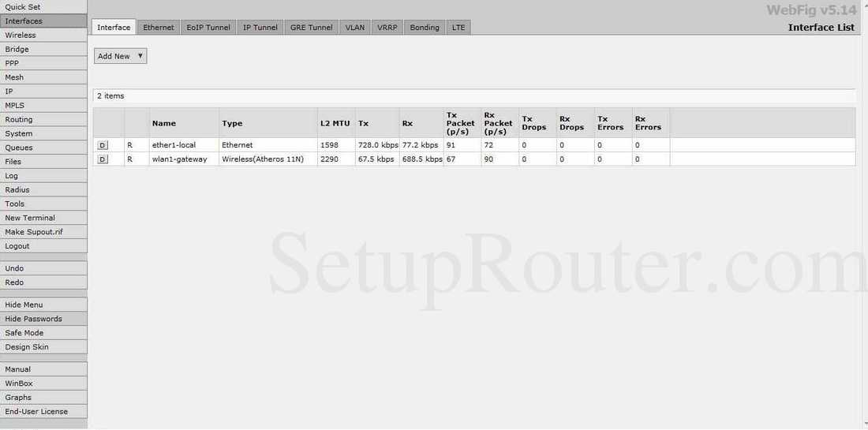
Task: Open Quick Set in the sidebar
Action: (43, 6)
